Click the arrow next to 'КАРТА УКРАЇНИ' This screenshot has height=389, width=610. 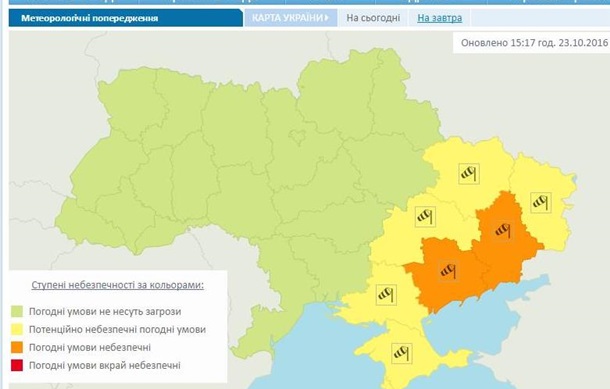(x=326, y=18)
